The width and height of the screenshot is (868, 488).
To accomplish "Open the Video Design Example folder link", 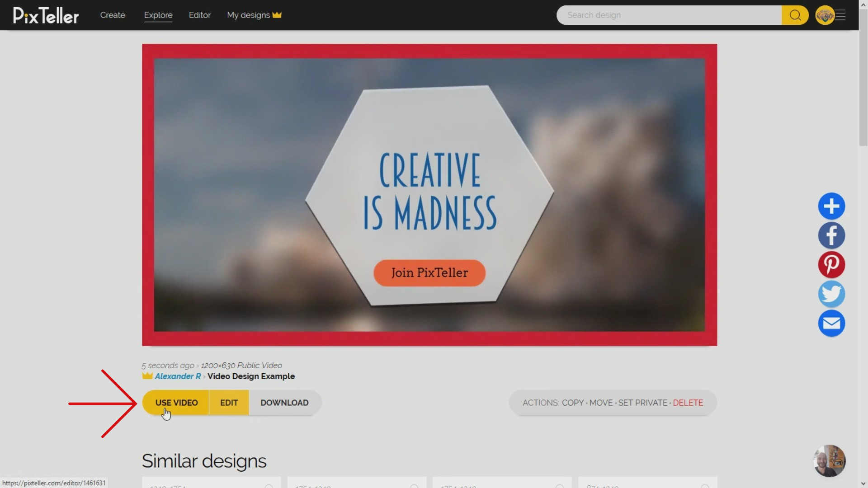I will [251, 376].
